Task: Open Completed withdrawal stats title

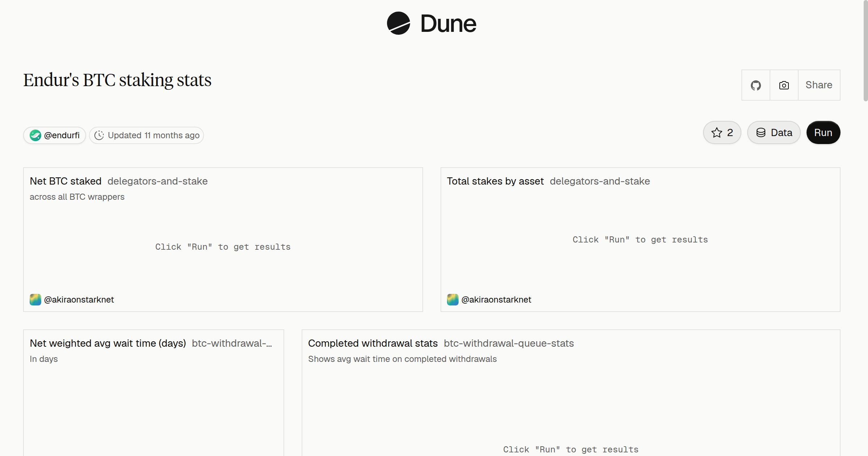Action: (x=373, y=343)
